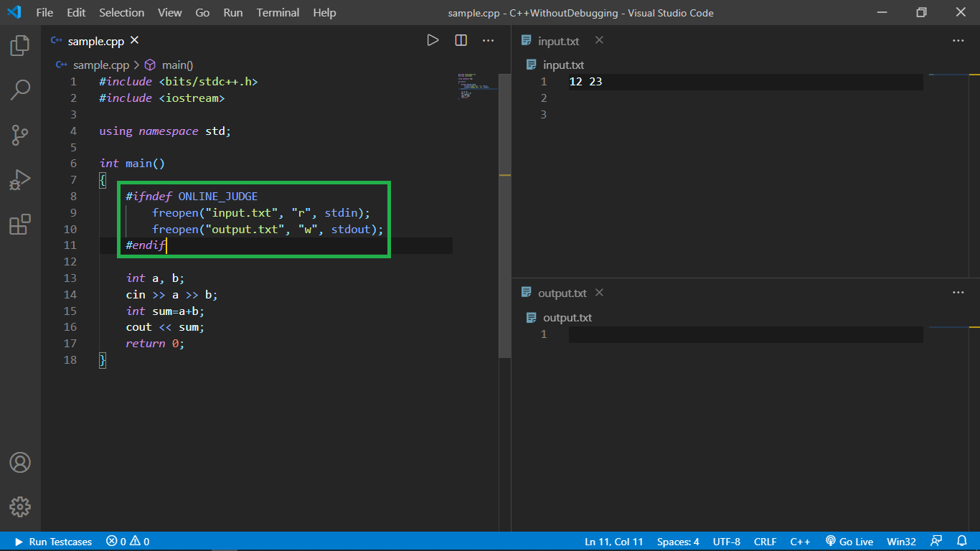Open the Terminal menu

[x=278, y=13]
